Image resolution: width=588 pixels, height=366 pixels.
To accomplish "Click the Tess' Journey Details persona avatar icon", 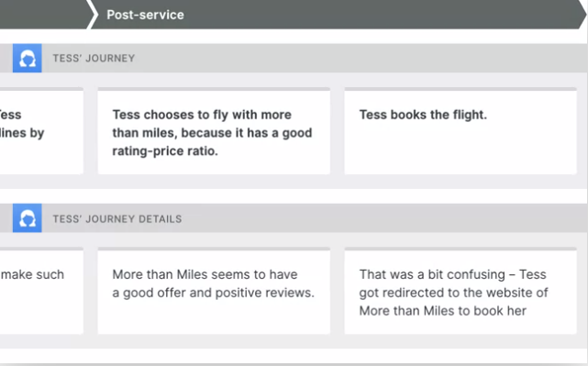I will click(x=27, y=218).
